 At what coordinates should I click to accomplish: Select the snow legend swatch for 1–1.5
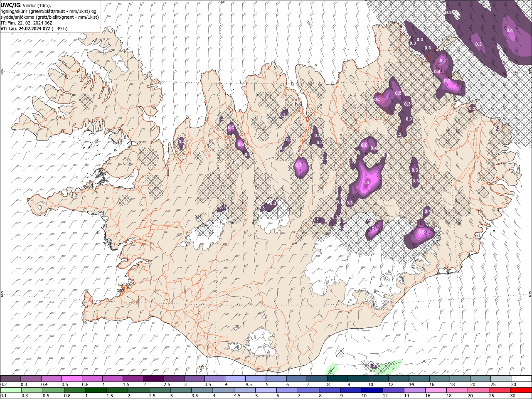113,379
